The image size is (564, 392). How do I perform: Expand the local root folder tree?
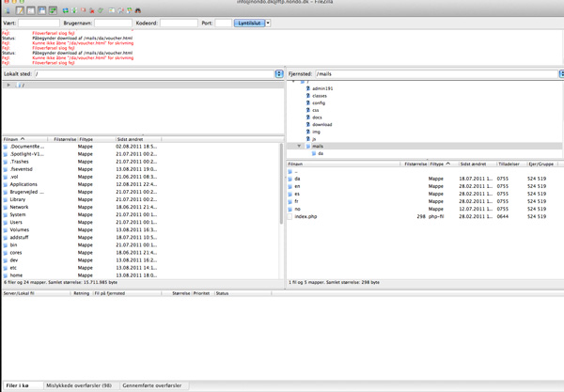point(8,86)
